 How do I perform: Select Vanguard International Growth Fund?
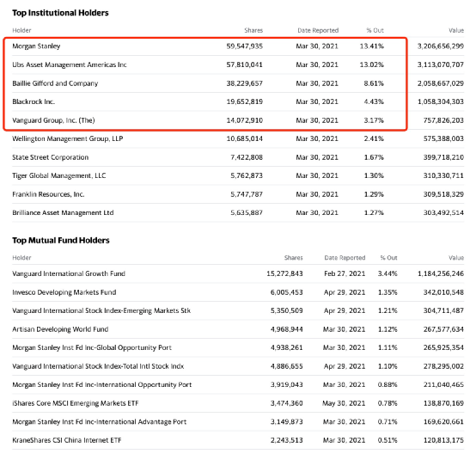(69, 273)
